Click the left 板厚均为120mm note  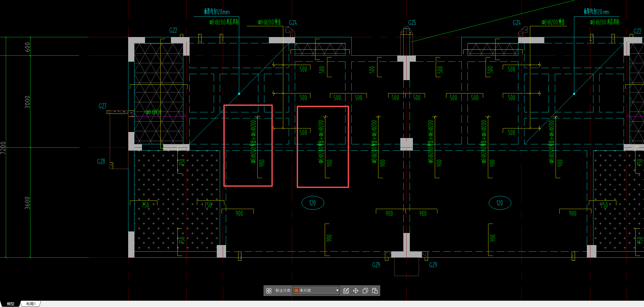tap(217, 12)
